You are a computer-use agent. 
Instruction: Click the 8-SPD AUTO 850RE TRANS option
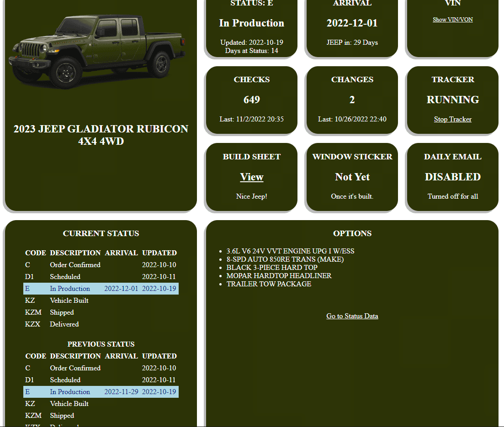coord(285,259)
